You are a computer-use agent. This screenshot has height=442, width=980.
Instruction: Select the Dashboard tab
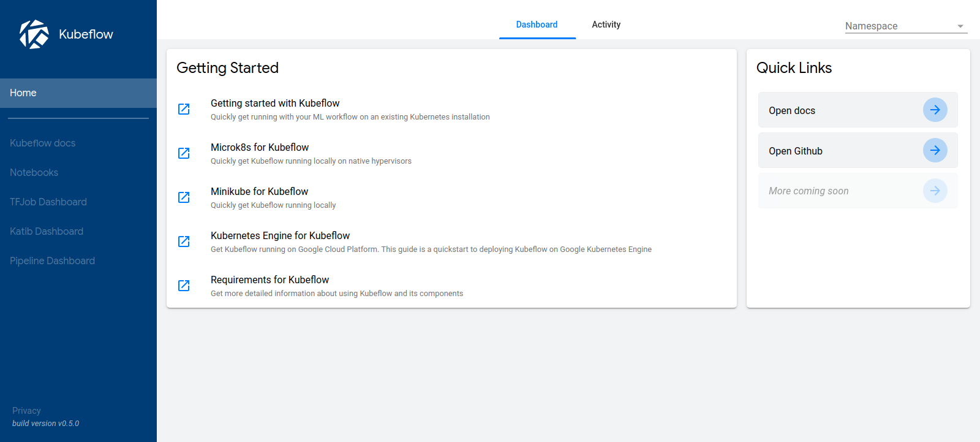pos(537,25)
